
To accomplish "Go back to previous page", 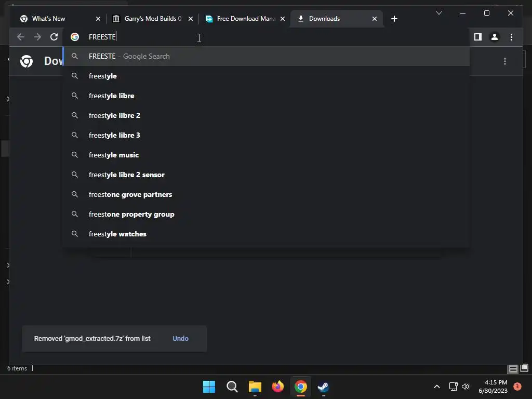I will pyautogui.click(x=21, y=37).
